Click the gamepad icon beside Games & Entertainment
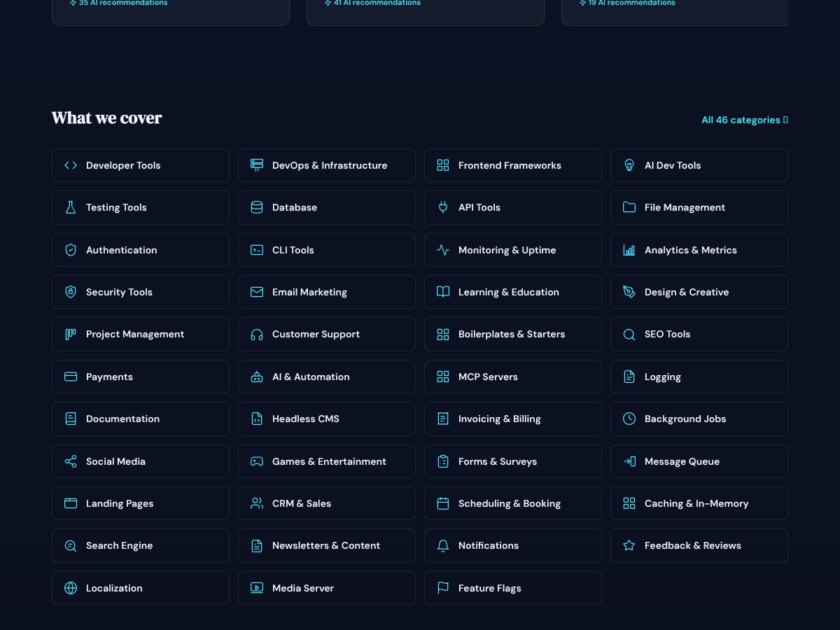Viewport: 840px width, 630px height. click(x=257, y=461)
